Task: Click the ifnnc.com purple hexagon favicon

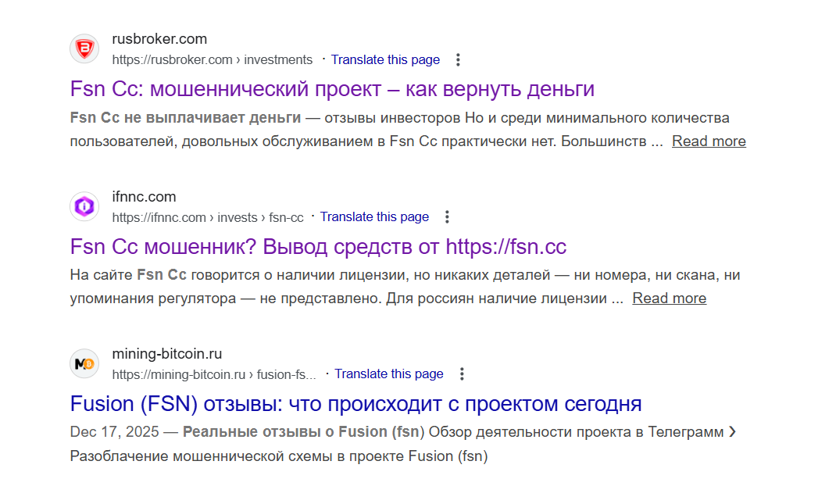Action: 84,206
